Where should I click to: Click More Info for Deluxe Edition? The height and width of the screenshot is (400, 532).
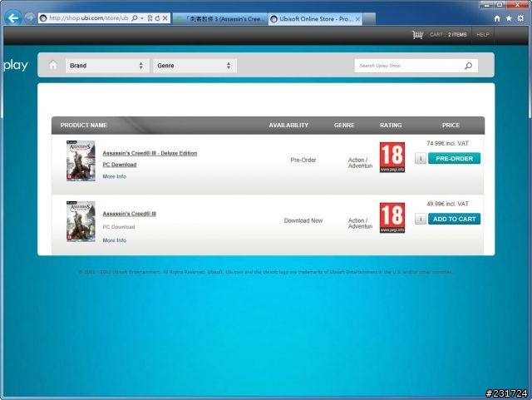[x=115, y=176]
